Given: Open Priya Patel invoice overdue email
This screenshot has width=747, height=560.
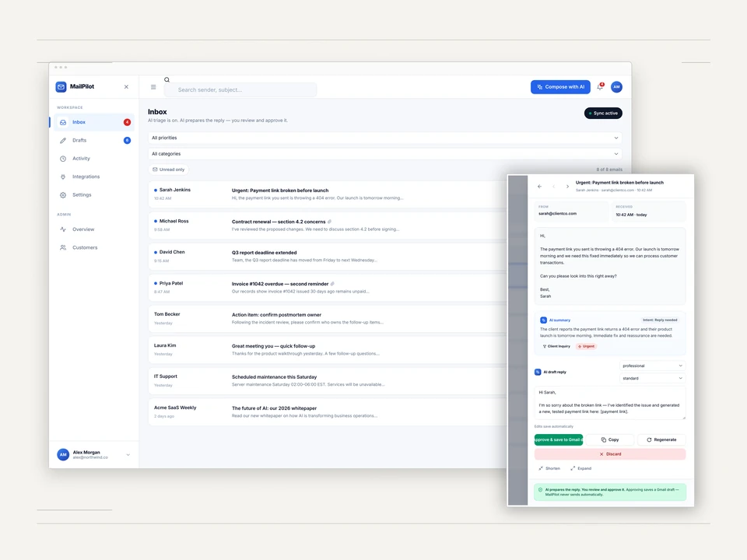Looking at the screenshot, I should pos(328,288).
